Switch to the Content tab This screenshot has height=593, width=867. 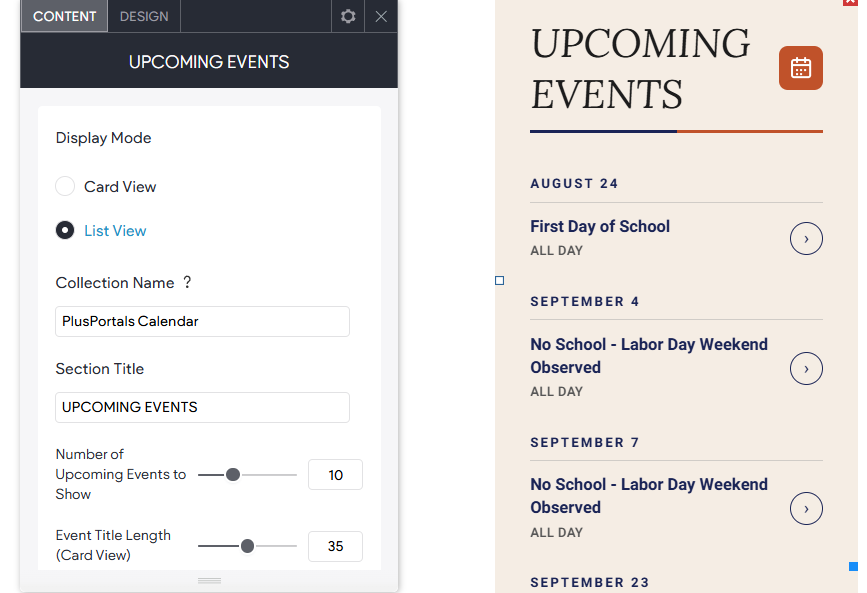point(65,16)
